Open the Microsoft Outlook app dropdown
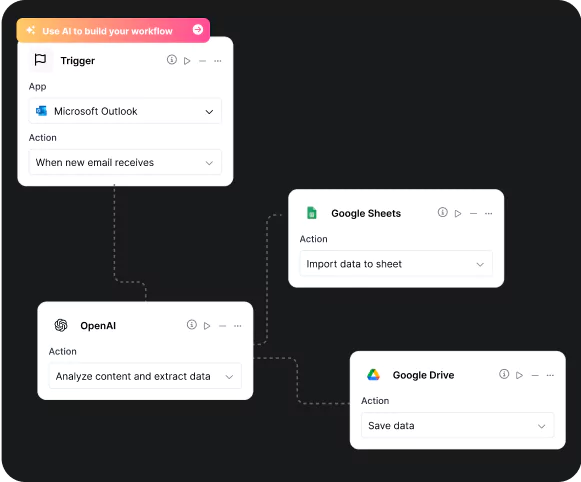 coord(125,111)
